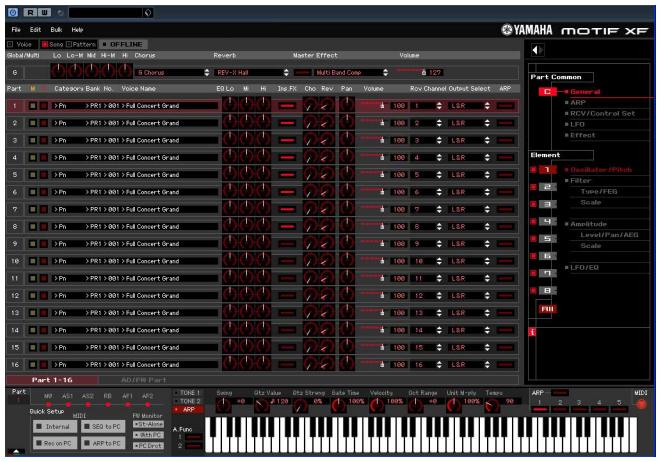Open Part 10 Output Select dropdown
Viewport: 657px width, 462px height.
tap(469, 261)
